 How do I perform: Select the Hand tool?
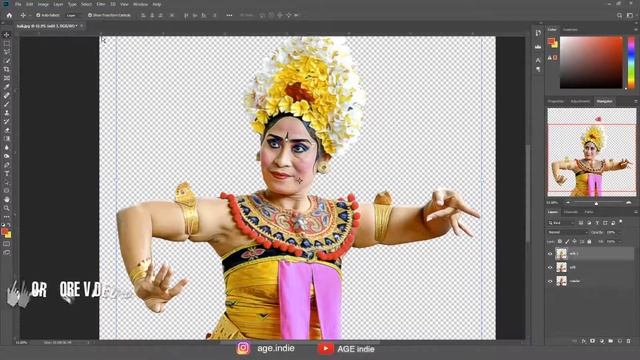[x=7, y=199]
